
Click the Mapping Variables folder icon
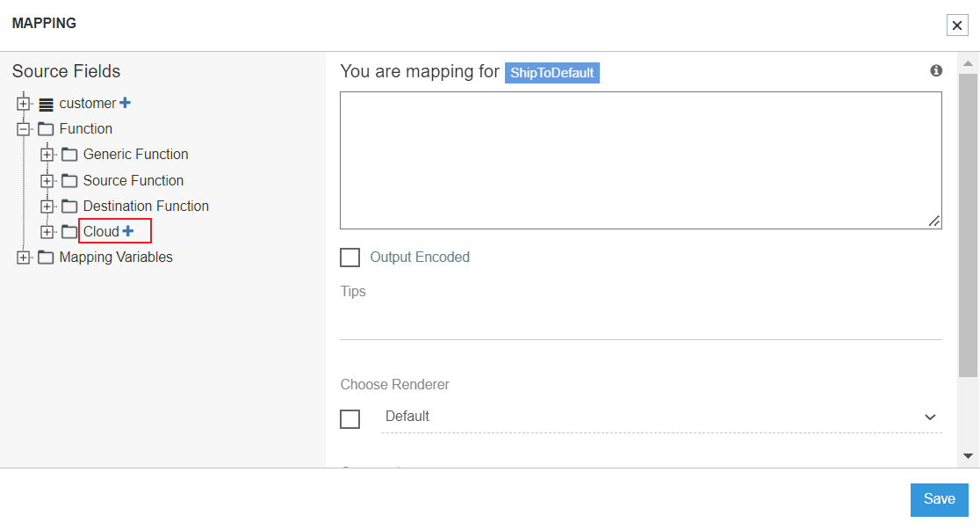(46, 258)
